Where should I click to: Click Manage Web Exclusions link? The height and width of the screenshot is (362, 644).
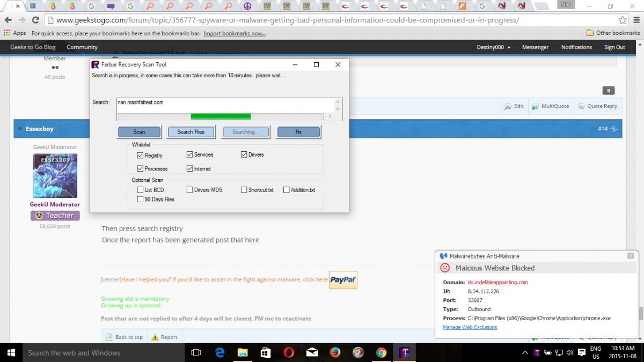(470, 327)
